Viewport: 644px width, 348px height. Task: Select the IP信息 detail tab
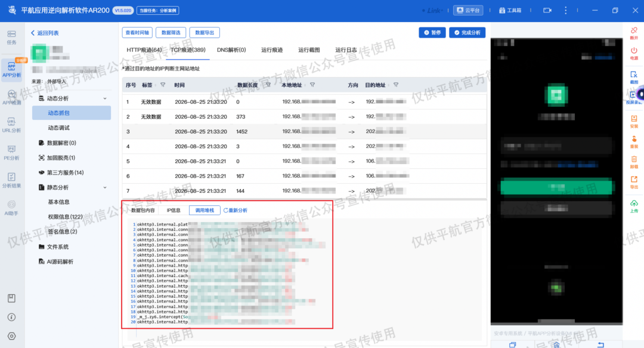[174, 210]
